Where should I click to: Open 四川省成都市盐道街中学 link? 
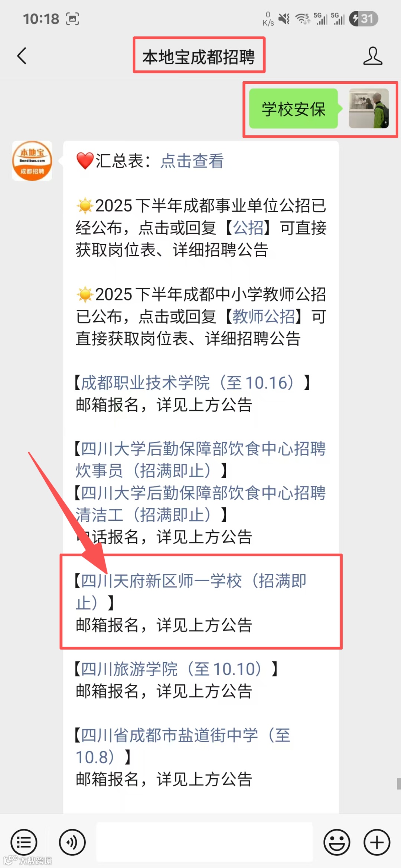coord(183,746)
